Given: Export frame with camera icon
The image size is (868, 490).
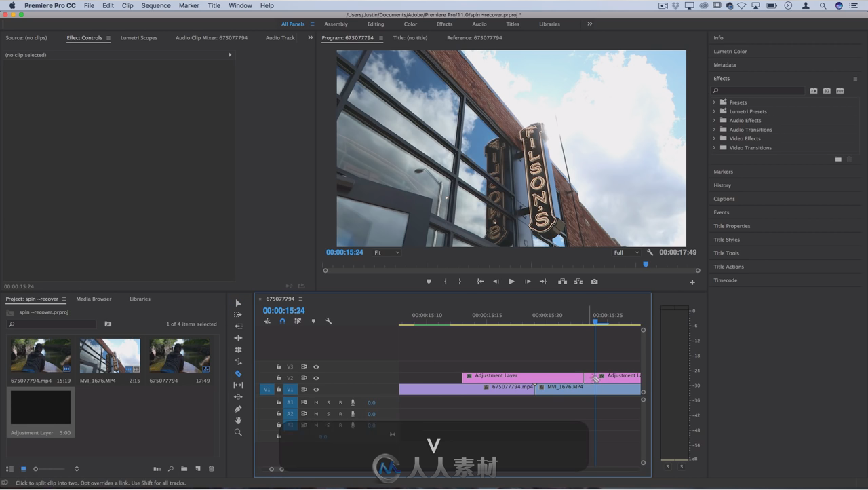Looking at the screenshot, I should (x=595, y=282).
